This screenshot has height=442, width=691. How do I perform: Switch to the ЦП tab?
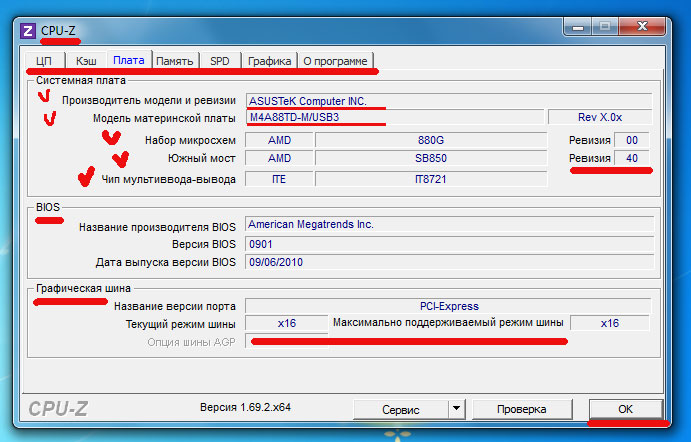point(45,61)
